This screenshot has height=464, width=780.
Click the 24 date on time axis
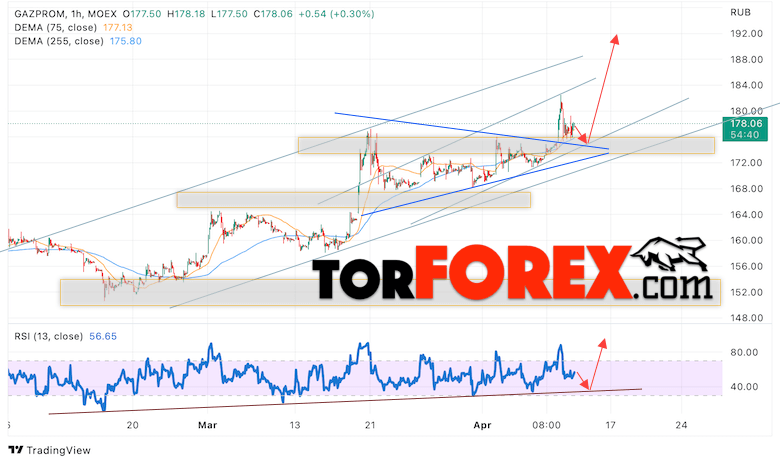point(682,425)
